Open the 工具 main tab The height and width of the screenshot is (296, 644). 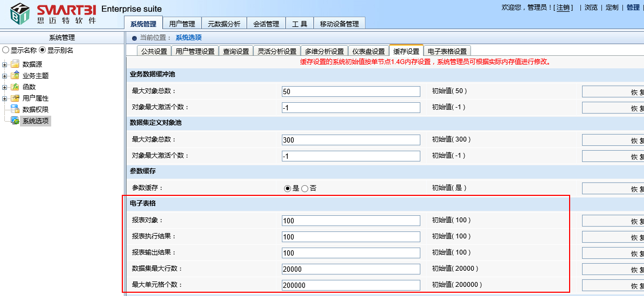click(x=300, y=23)
